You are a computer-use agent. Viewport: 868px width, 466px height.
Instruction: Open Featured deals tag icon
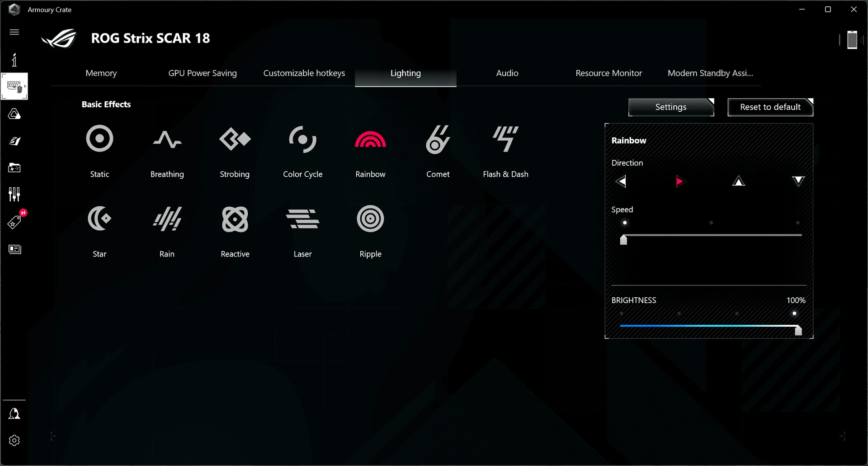(x=14, y=222)
